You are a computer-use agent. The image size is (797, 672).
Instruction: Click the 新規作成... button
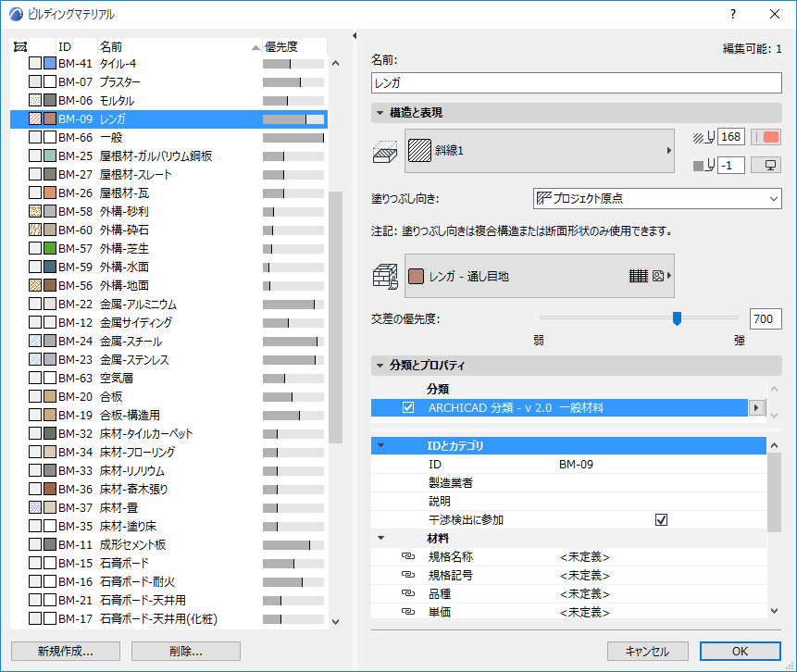66,651
